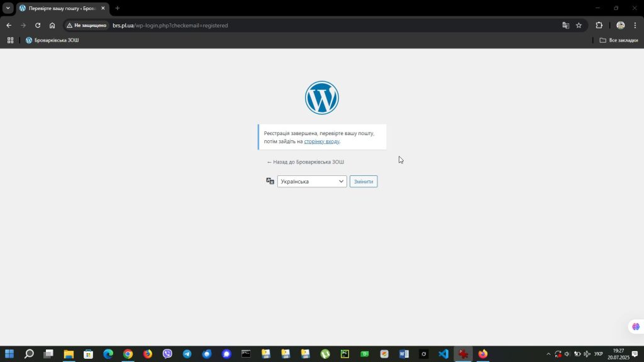Click the 'Не защищено' security indicator
This screenshot has height=362, width=644.
(87, 25)
